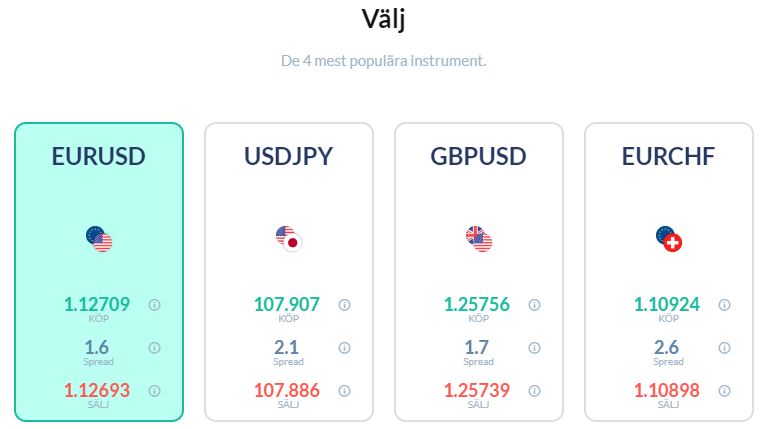Show info for USDJPY spread 2.1

coord(344,348)
